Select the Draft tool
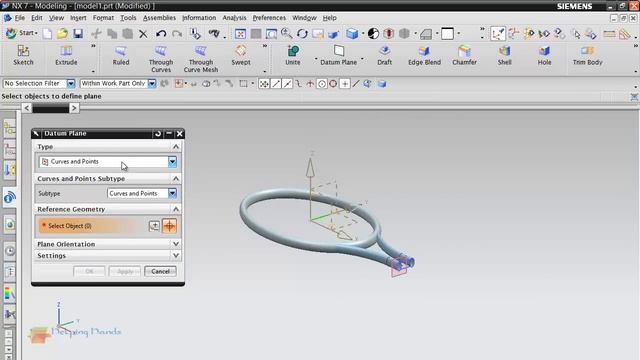640x360 pixels. point(384,55)
